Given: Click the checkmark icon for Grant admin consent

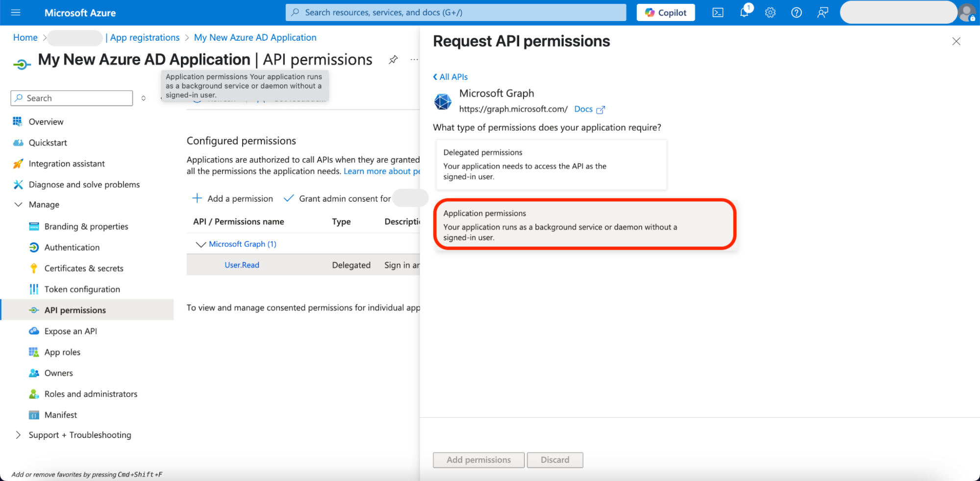Looking at the screenshot, I should [x=289, y=198].
